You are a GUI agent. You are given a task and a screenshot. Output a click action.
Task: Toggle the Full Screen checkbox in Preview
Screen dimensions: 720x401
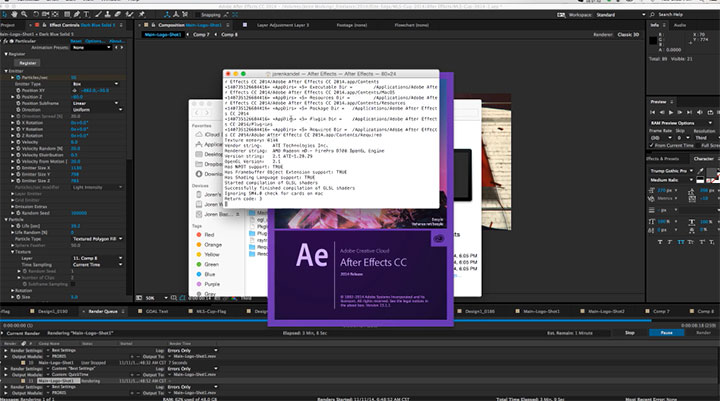point(697,145)
